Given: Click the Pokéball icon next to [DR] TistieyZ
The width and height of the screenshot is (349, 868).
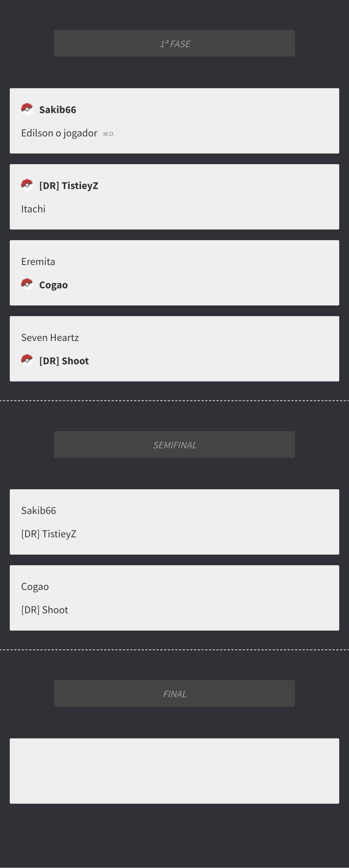Looking at the screenshot, I should 27,185.
